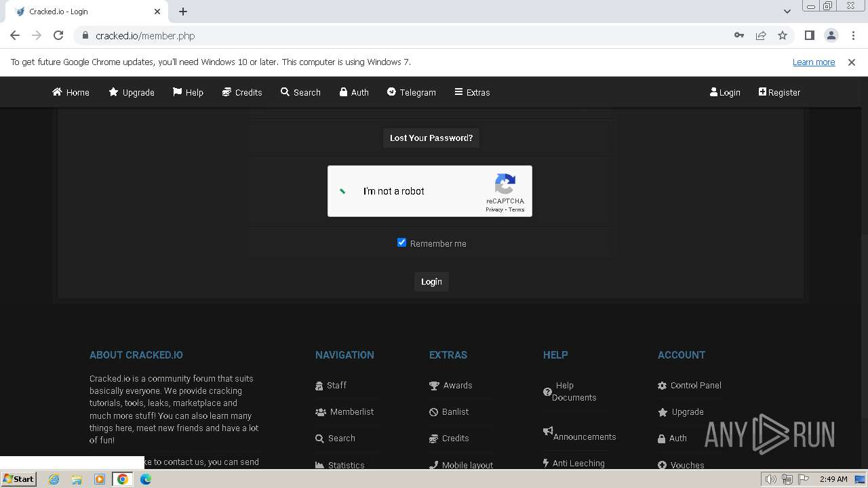Open footer Search link
This screenshot has width=868, height=488.
335,438
